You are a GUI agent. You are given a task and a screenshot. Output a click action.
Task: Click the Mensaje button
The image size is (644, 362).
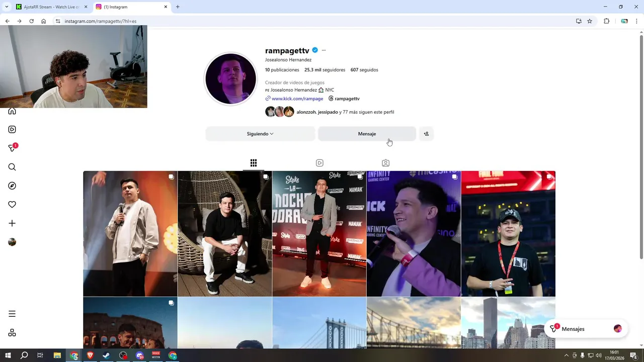367,134
